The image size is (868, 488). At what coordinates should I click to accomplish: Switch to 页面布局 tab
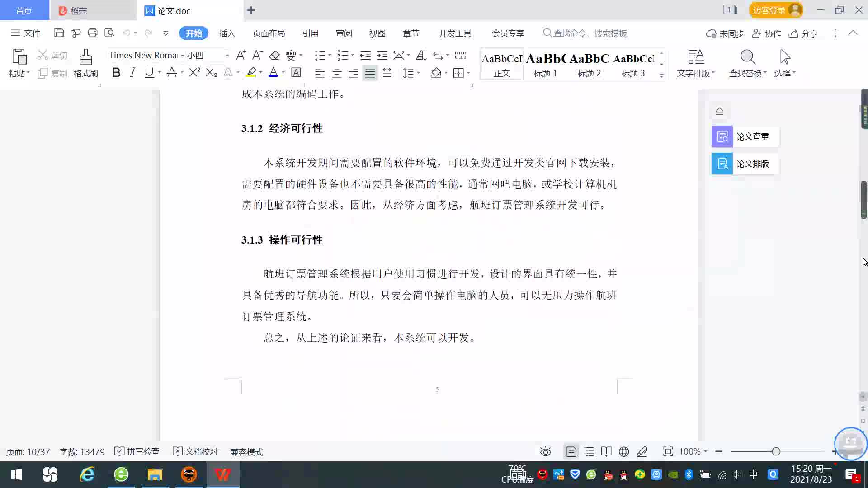[x=269, y=33]
